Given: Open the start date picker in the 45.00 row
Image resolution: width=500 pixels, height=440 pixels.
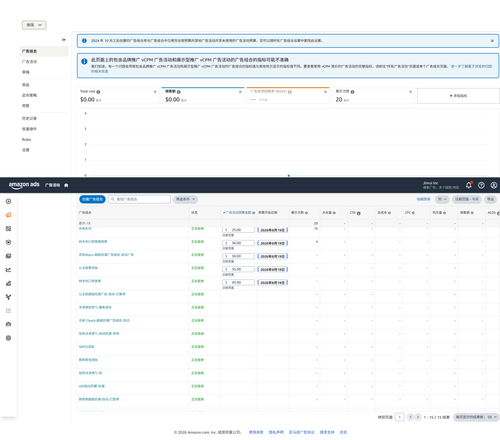Looking at the screenshot, I should [x=272, y=283].
